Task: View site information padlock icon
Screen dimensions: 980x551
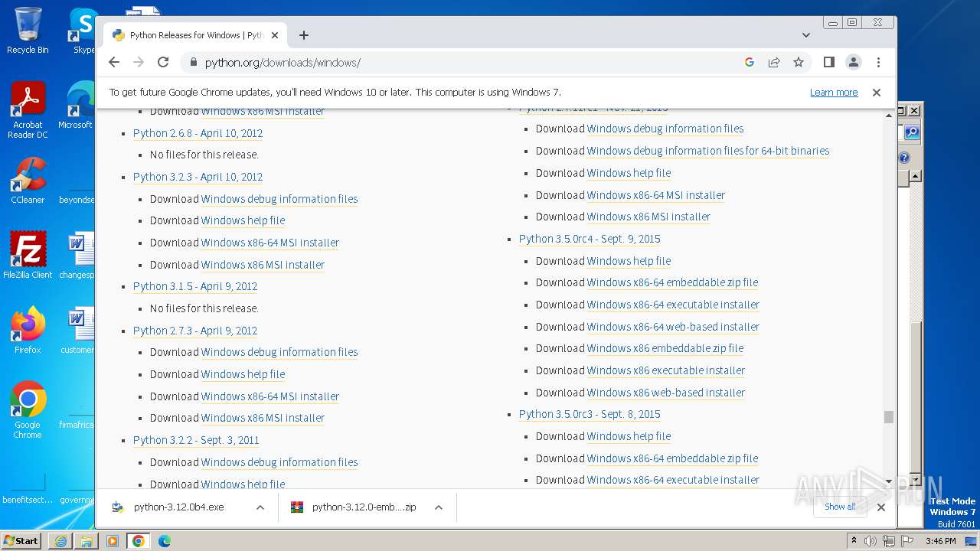Action: tap(193, 63)
